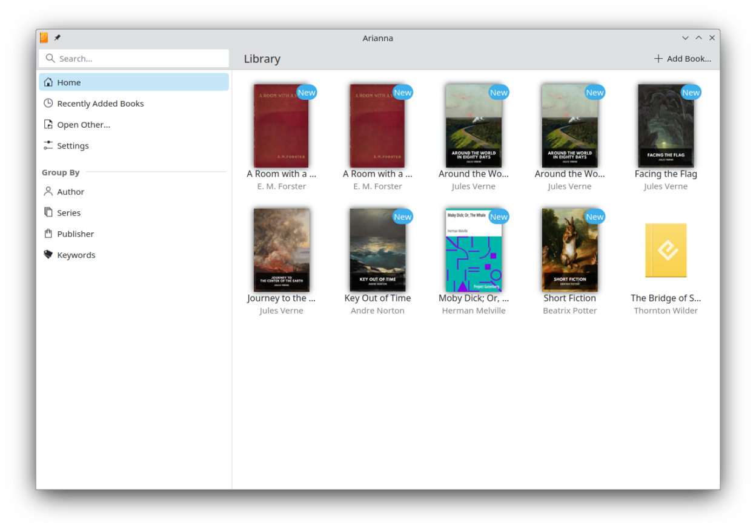Focus the Search input field
This screenshot has height=532, width=756.
pos(139,59)
